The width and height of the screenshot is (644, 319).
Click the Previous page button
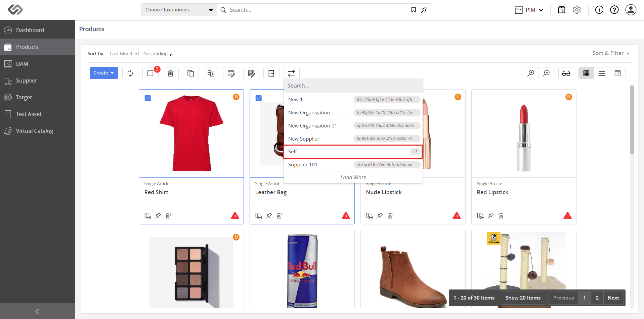(564, 298)
